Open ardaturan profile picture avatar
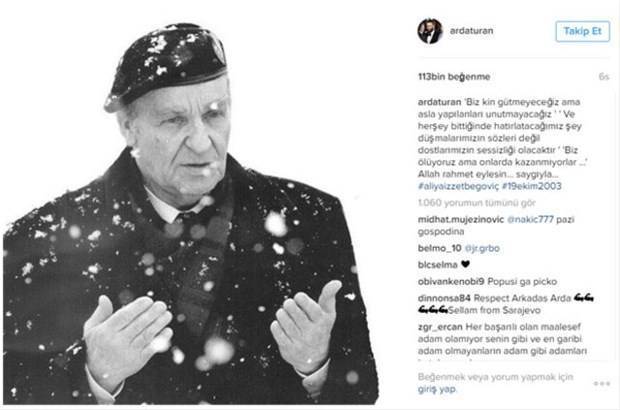The width and height of the screenshot is (620, 410). [x=430, y=31]
